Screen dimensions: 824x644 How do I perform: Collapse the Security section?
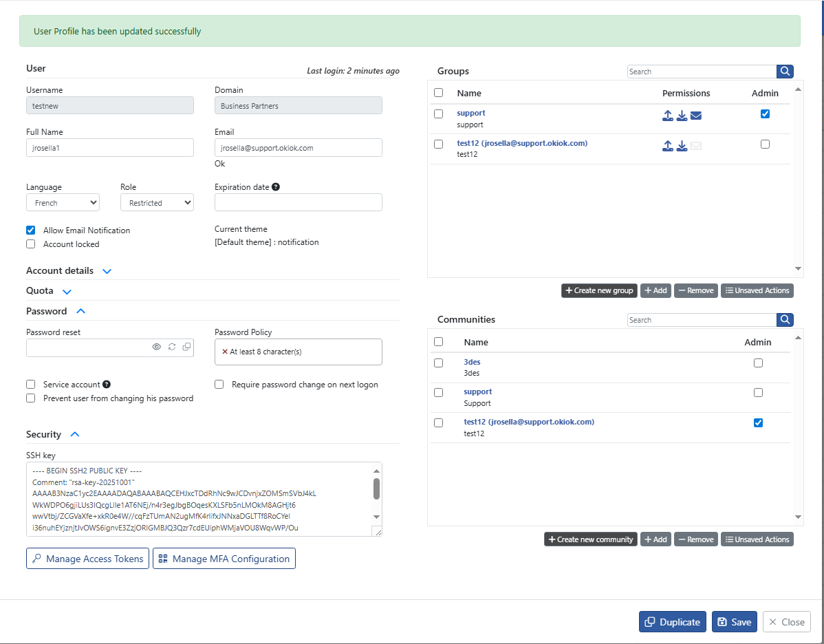coord(74,434)
